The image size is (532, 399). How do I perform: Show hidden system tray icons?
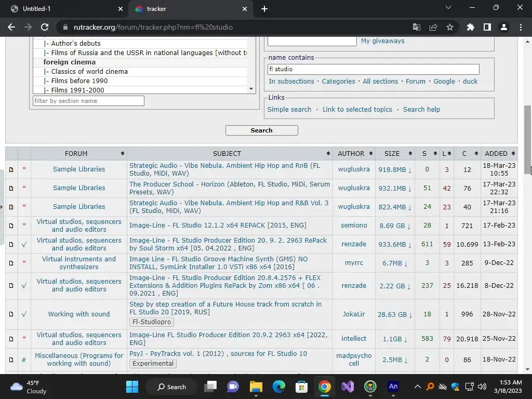[x=418, y=387]
